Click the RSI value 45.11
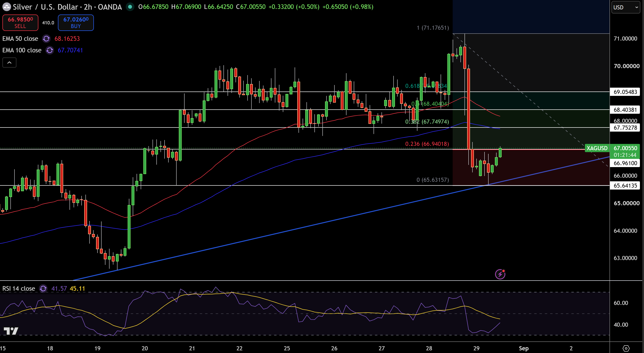 click(77, 289)
